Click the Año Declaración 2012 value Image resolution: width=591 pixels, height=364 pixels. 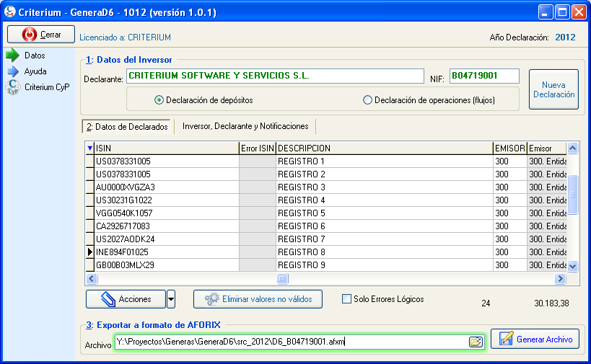(x=565, y=37)
